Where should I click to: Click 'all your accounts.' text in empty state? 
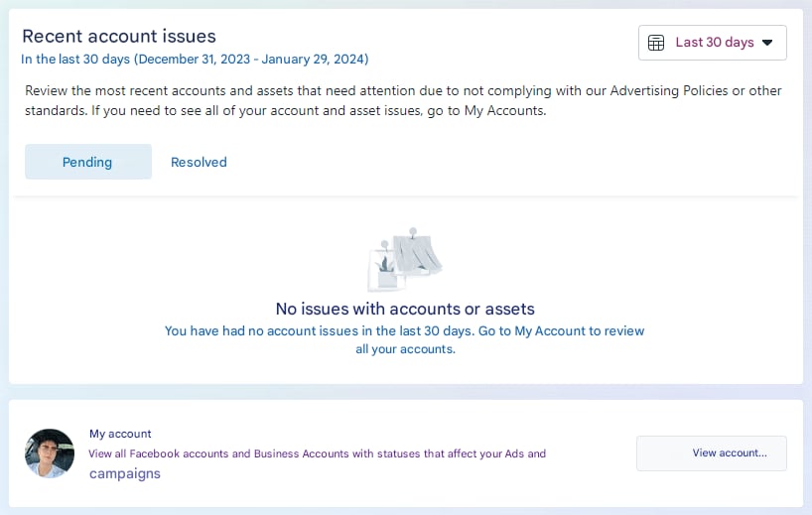(405, 349)
